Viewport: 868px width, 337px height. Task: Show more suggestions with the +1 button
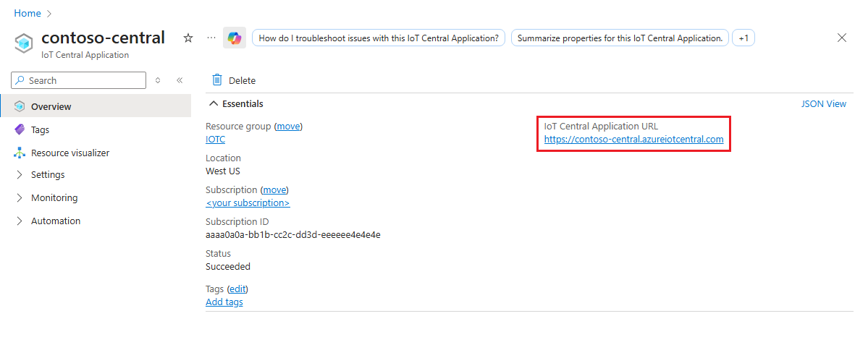click(743, 38)
